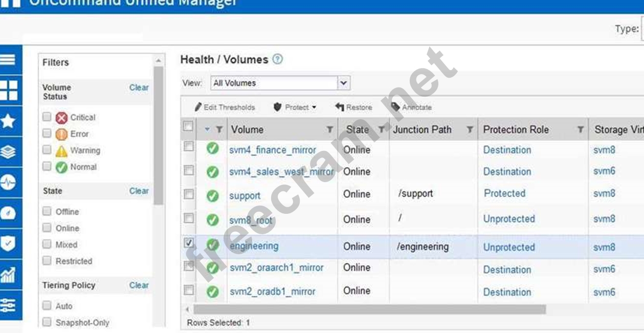The image size is (644, 333).
Task: Click the Normal status green icon
Action: point(61,167)
